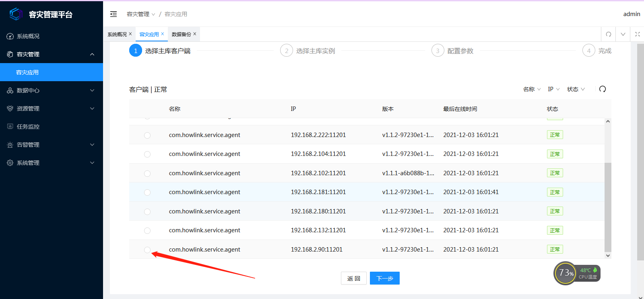Viewport: 644px width, 299px height.
Task: Click the table scroll up arrow
Action: pos(608,121)
